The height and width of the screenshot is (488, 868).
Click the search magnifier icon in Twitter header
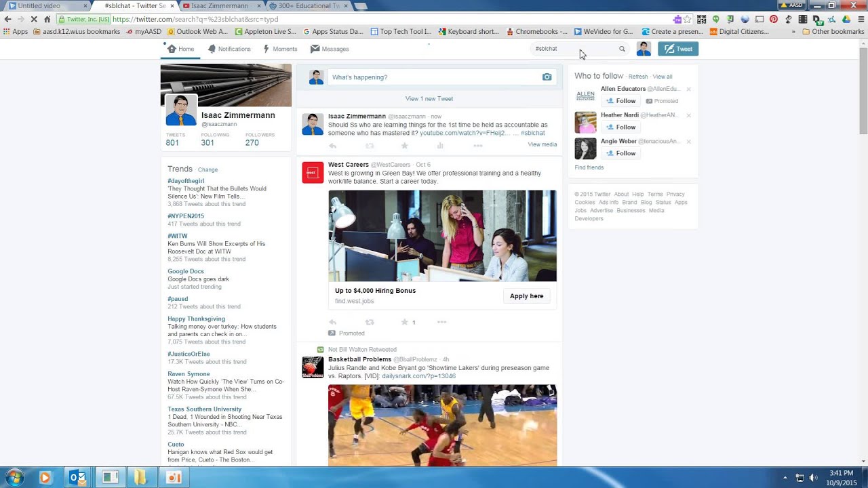622,49
